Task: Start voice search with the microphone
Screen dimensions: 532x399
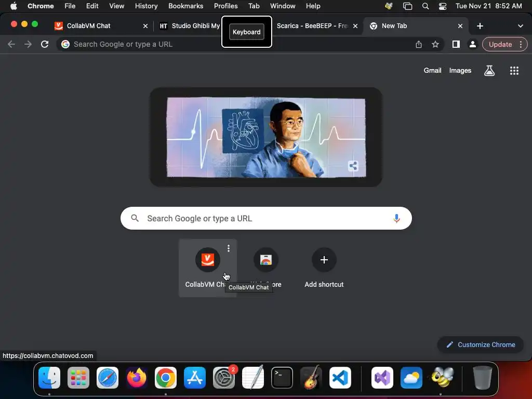Action: pos(396,219)
